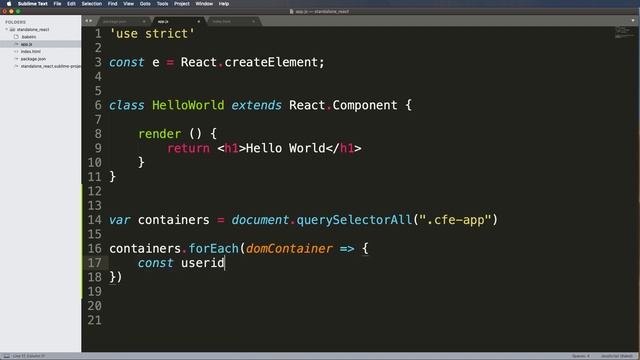Click forEach on line 16
640x360 pixels.
[x=213, y=249]
